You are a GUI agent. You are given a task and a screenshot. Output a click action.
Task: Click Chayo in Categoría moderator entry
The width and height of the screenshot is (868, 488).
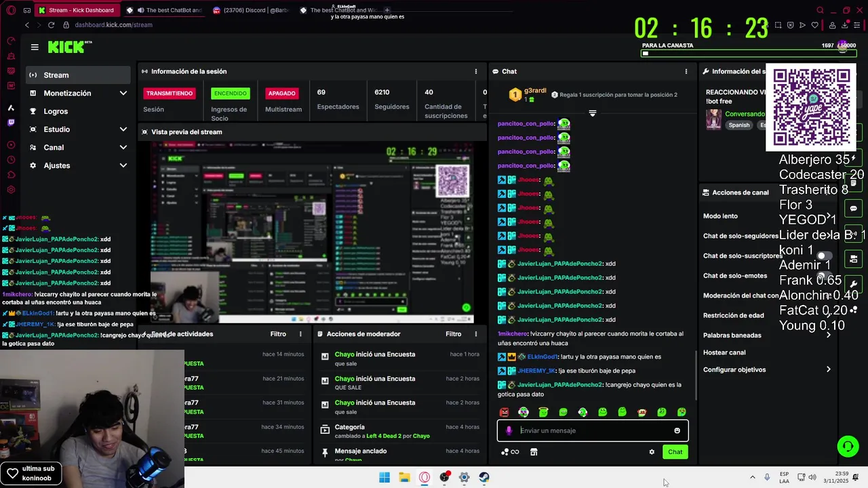click(x=421, y=436)
